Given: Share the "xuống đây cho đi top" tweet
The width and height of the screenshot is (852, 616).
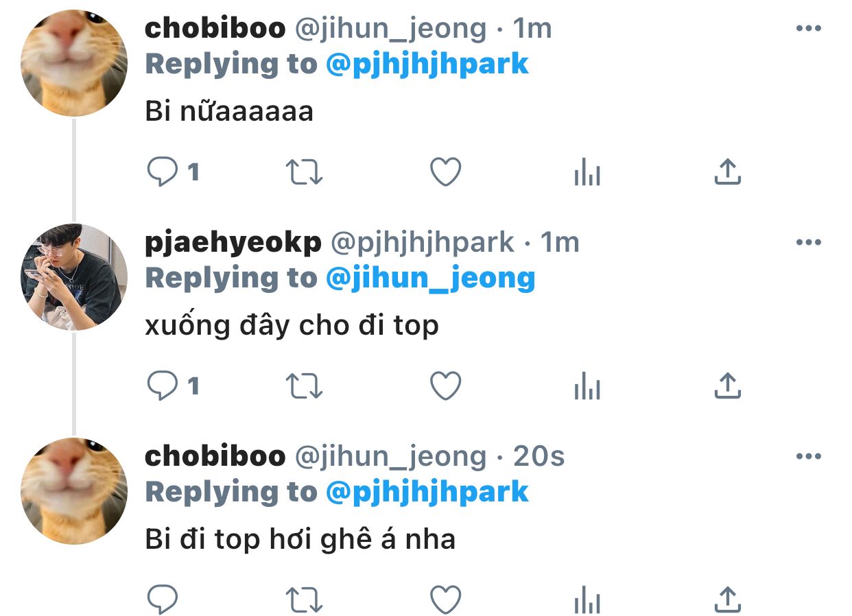Looking at the screenshot, I should click(x=728, y=386).
